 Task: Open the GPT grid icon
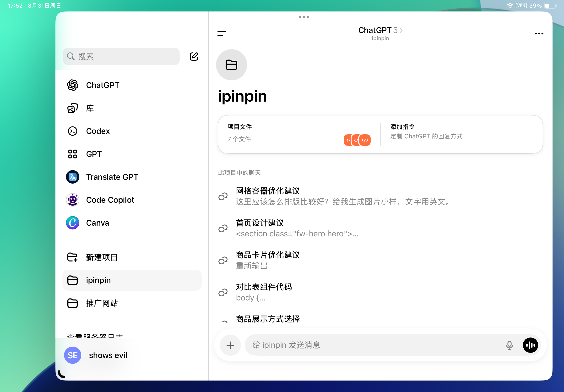73,154
